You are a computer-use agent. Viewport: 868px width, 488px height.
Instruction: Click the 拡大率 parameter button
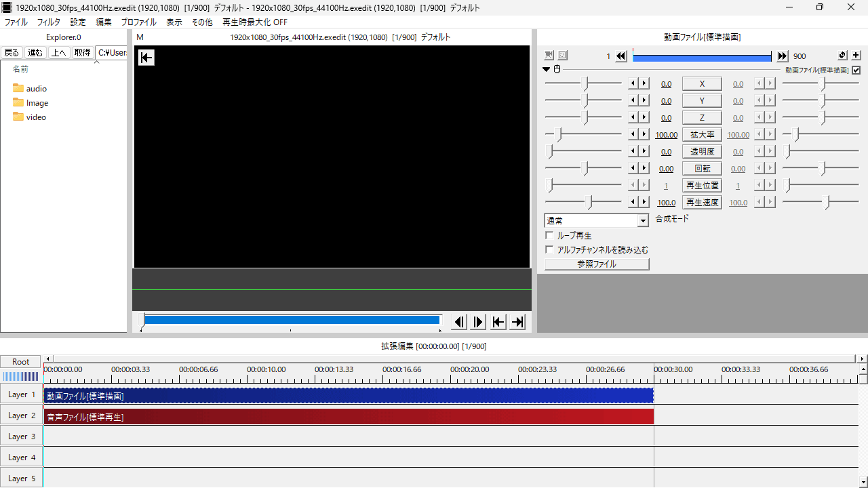click(702, 135)
